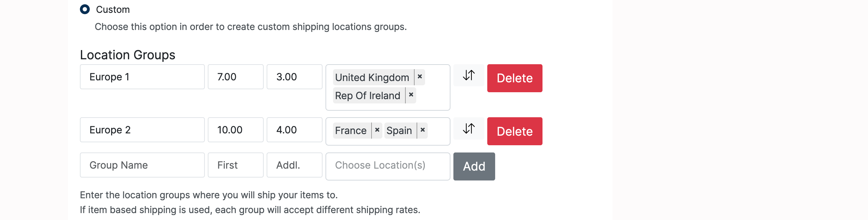
Task: Click the 10.00 first item rate field
Action: click(235, 130)
